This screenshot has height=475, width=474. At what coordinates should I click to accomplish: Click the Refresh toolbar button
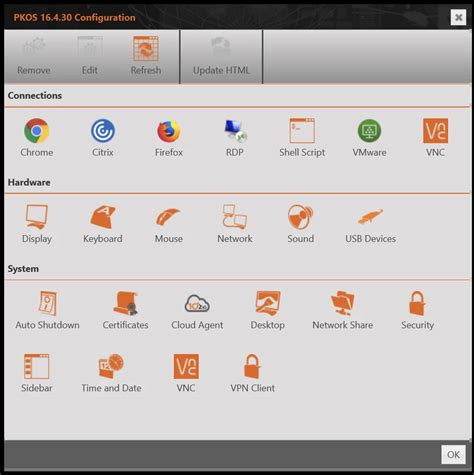146,56
